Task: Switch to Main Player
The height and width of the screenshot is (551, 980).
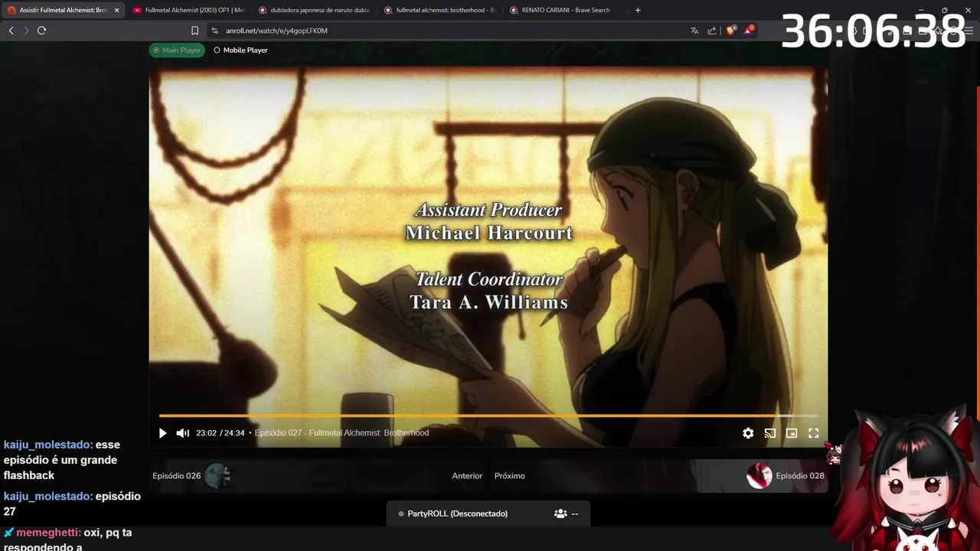Action: pos(177,50)
